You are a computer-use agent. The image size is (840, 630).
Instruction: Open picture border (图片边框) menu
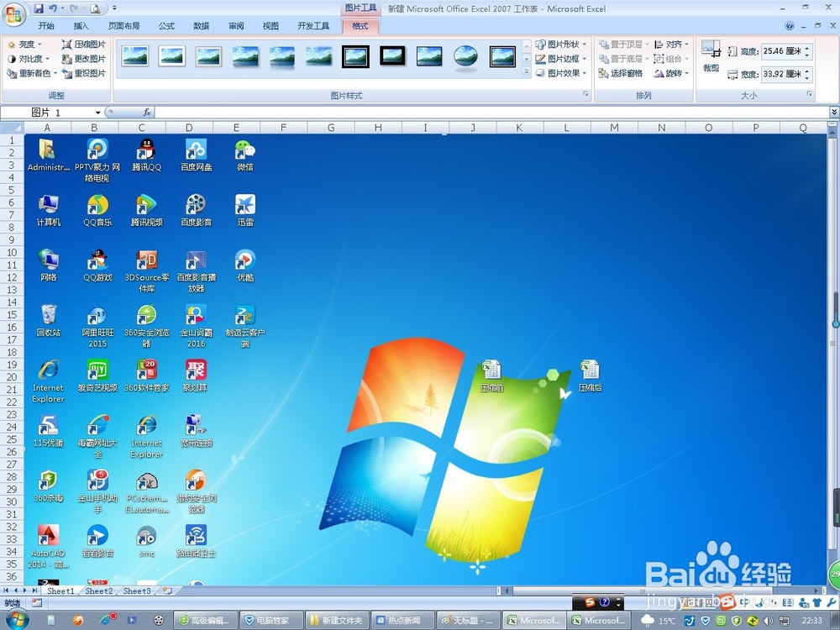pyautogui.click(x=561, y=59)
